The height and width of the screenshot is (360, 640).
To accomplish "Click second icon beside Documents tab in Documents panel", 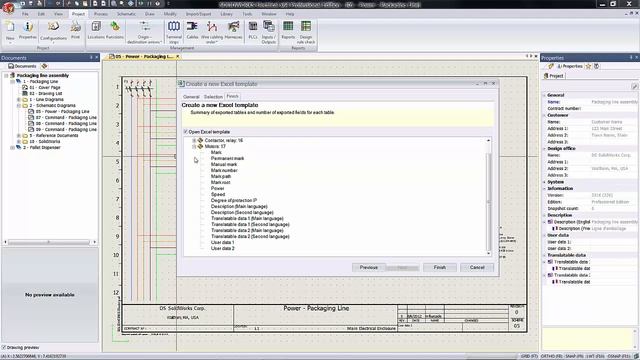I will click(44, 66).
